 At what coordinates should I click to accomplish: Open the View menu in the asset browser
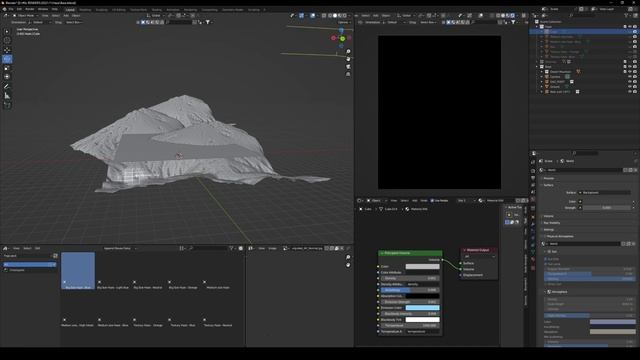pos(16,248)
